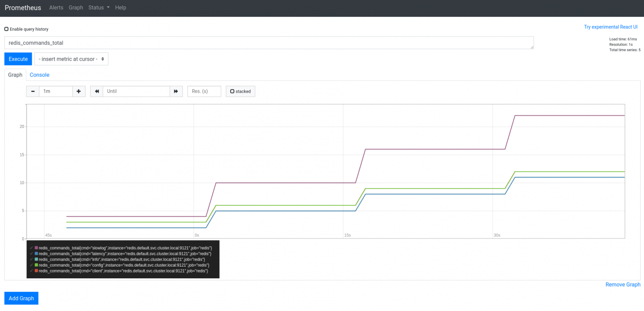Remove the current graph
Image resolution: width=644 pixels, height=311 pixels.
(623, 284)
